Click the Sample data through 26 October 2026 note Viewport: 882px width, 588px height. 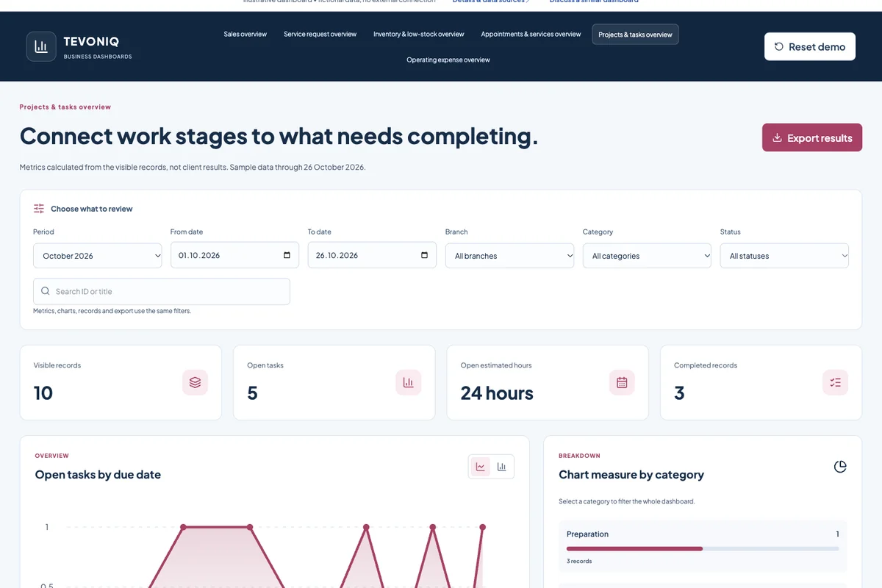[x=298, y=167]
